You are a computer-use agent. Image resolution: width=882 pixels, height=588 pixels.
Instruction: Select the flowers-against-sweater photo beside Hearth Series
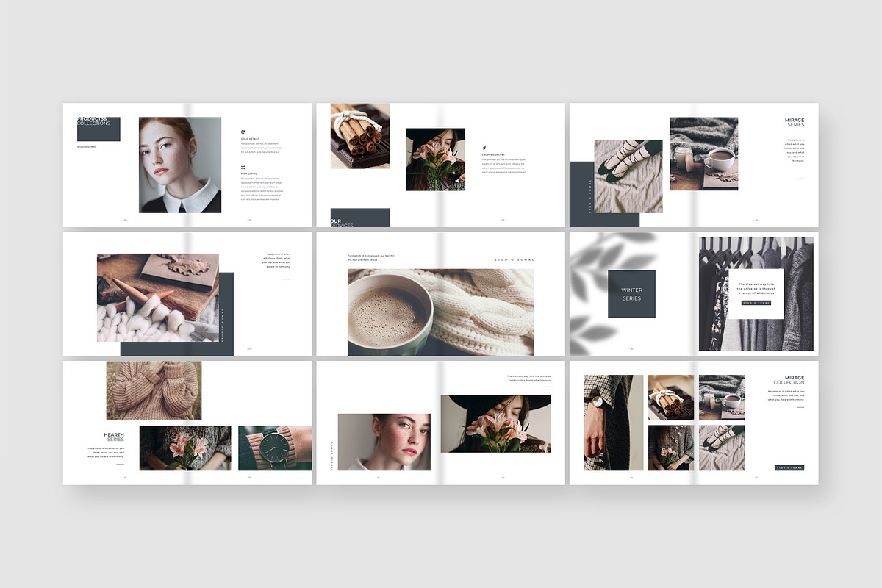click(x=185, y=448)
